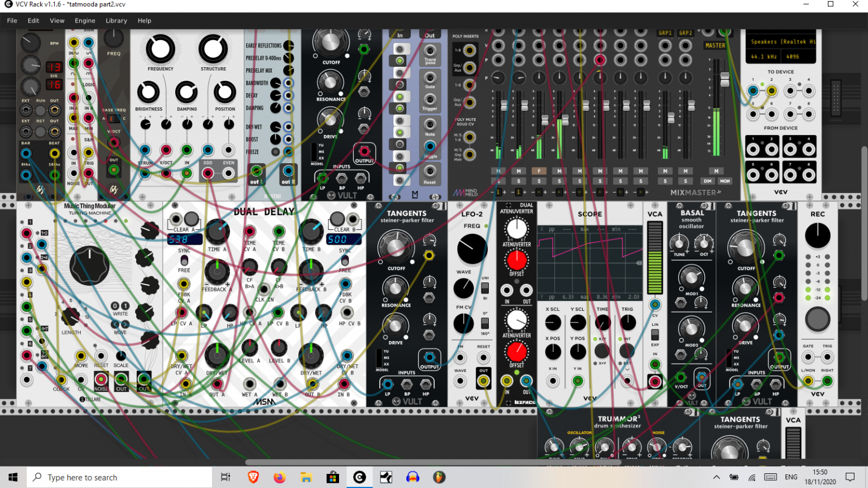868x488 pixels.
Task: Click the Windows search box
Action: pos(119,477)
